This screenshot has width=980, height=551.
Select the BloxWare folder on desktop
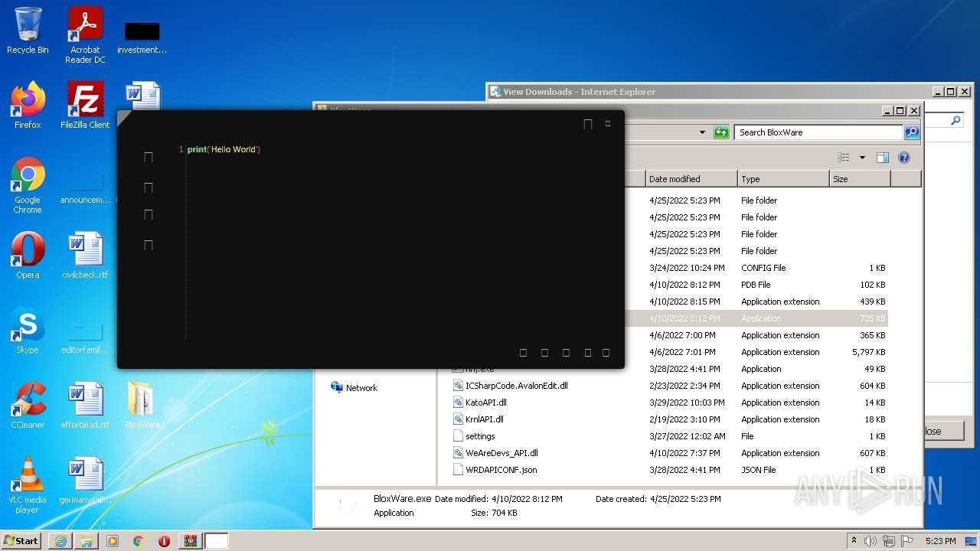(142, 406)
